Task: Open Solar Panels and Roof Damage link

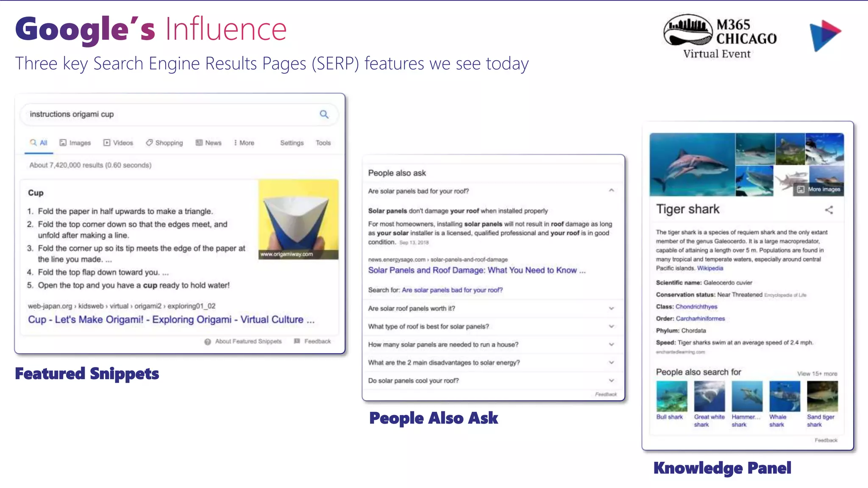Action: pyautogui.click(x=477, y=270)
